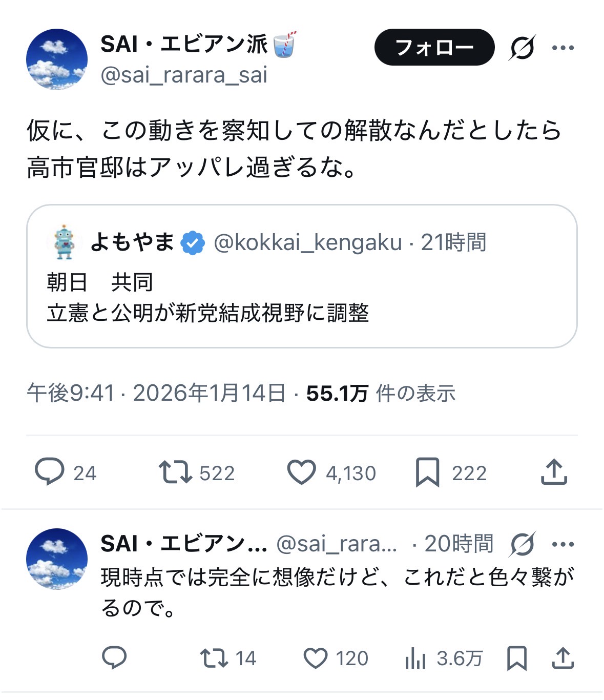The width and height of the screenshot is (604, 700).
Task: Reply to the main tweet
Action: coord(49,472)
